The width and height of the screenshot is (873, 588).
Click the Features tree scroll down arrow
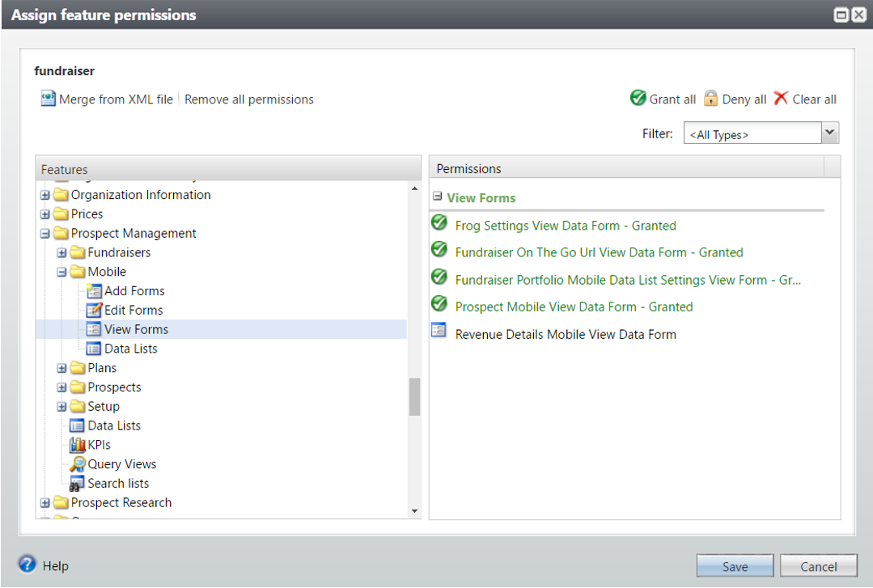[414, 511]
